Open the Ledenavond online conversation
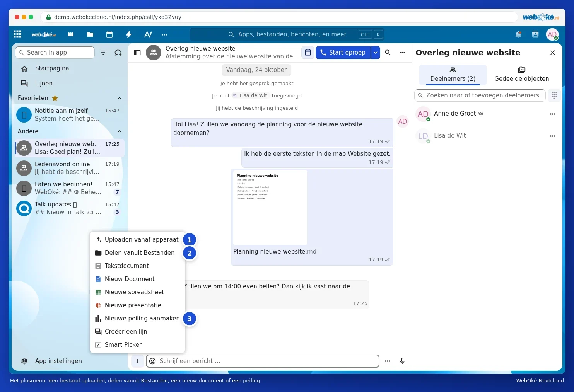Viewport: 574px width, 392px height. coord(70,168)
